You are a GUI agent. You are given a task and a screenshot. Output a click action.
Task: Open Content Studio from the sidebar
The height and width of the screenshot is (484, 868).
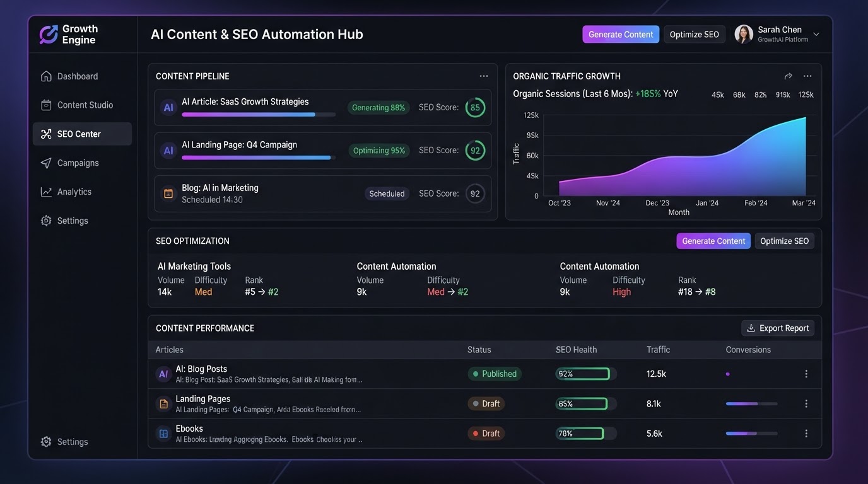[x=82, y=105]
